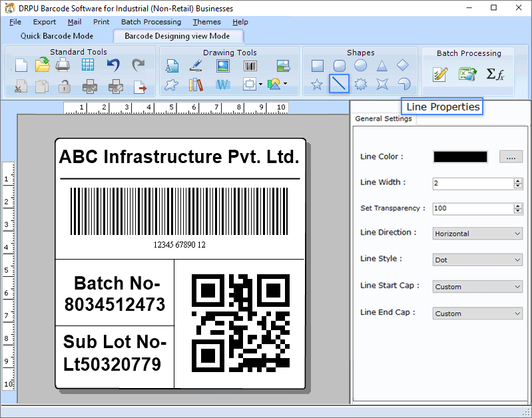532x418 pixels.
Task: Select the puzzle-shaped custom shape tool
Action: (171, 84)
